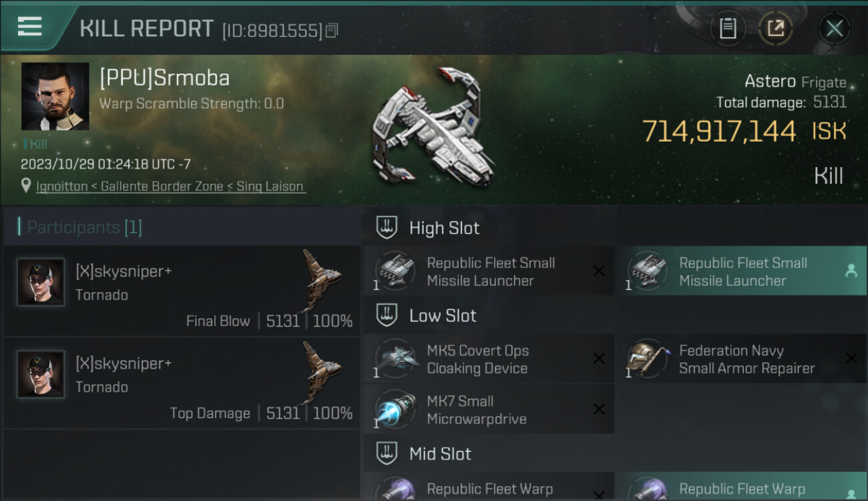Image resolution: width=868 pixels, height=501 pixels.
Task: Open the hamburger menu icon
Action: tap(29, 27)
